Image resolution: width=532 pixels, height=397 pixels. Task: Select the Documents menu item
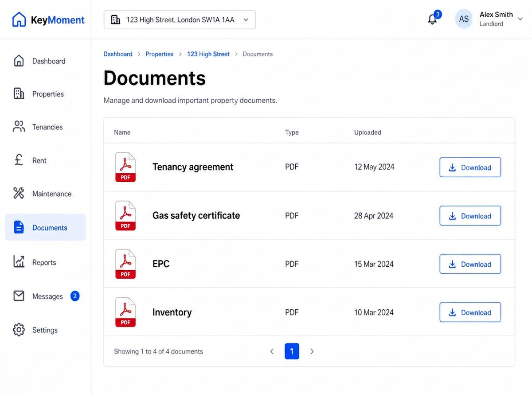[x=45, y=227]
